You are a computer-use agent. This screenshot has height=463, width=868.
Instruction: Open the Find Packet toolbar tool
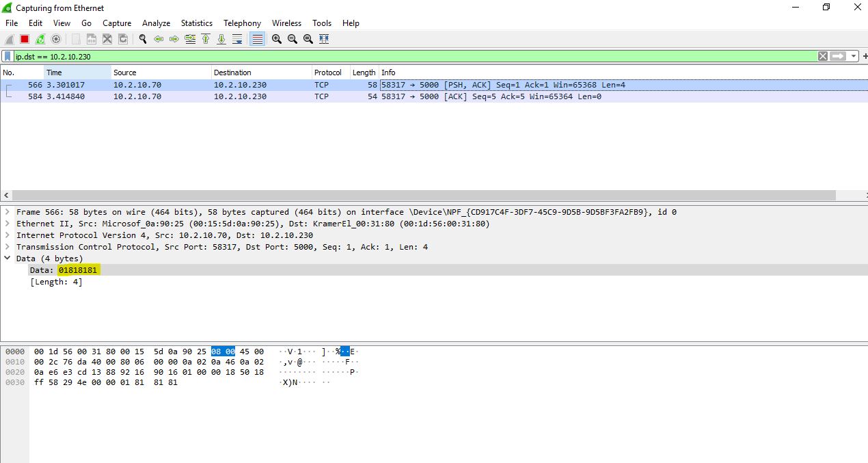click(x=142, y=39)
